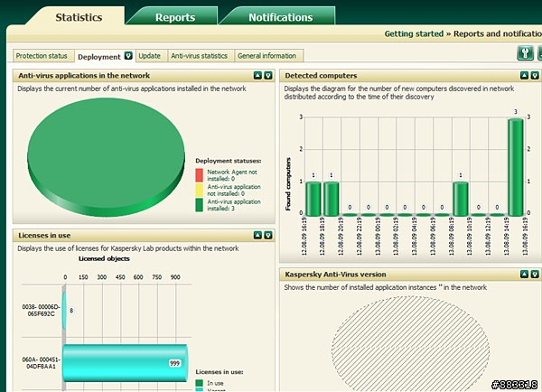Image resolution: width=542 pixels, height=392 pixels.
Task: Click the yellow Anti-virus application not installed swatch
Action: (x=199, y=190)
